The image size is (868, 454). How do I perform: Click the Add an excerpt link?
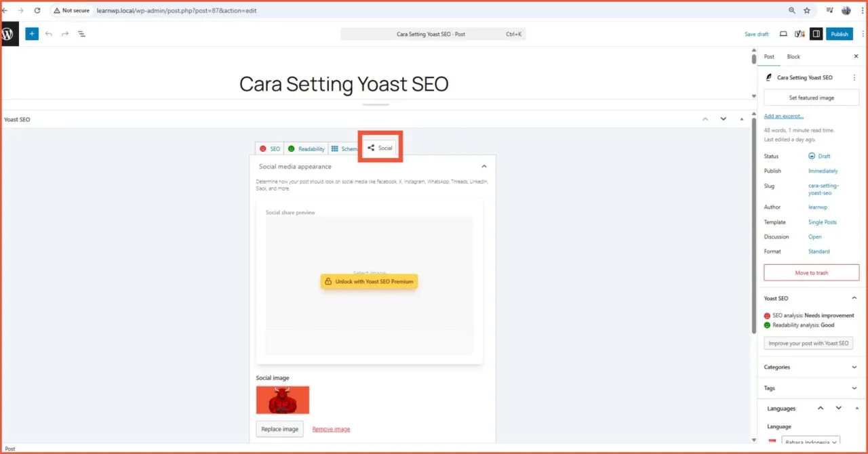click(x=784, y=116)
